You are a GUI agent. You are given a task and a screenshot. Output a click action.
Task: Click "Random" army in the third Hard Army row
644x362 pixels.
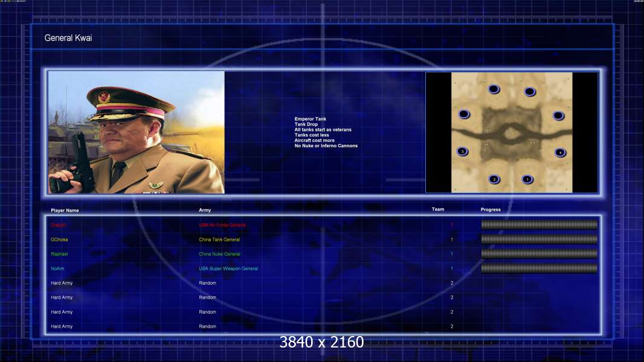(x=207, y=312)
